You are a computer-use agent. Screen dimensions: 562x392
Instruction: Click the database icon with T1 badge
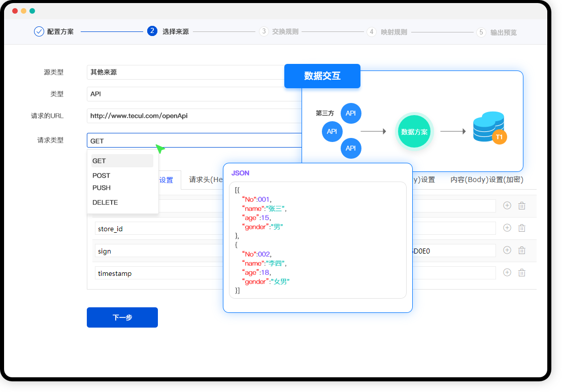tap(489, 127)
